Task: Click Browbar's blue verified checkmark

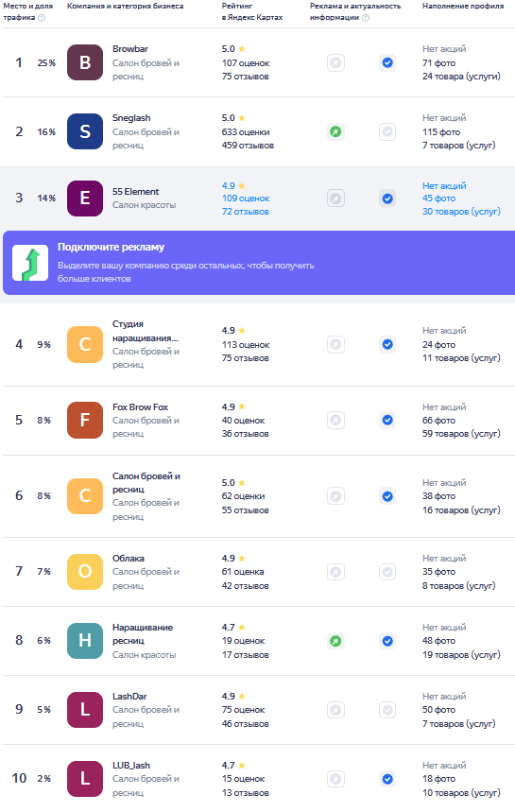Action: click(387, 63)
